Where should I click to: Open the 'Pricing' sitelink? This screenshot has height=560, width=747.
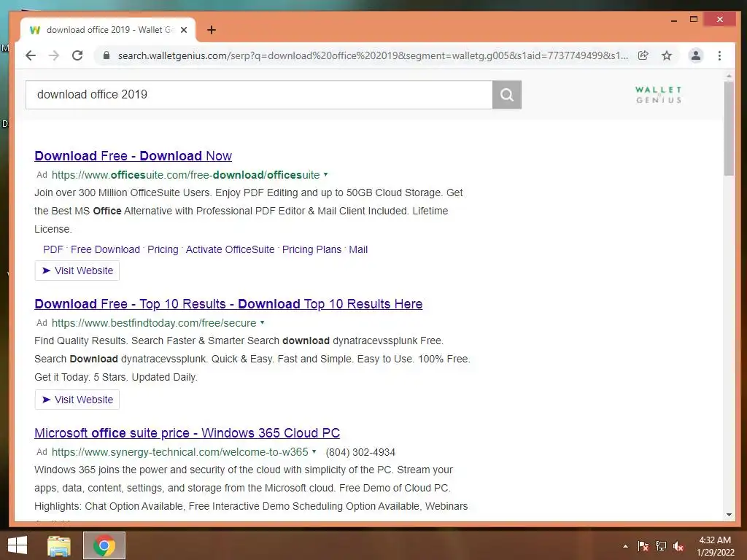[x=163, y=249]
